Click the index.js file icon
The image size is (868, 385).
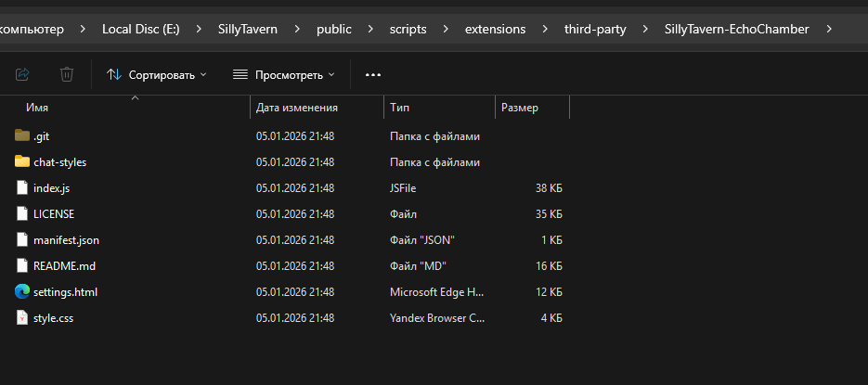click(x=23, y=187)
